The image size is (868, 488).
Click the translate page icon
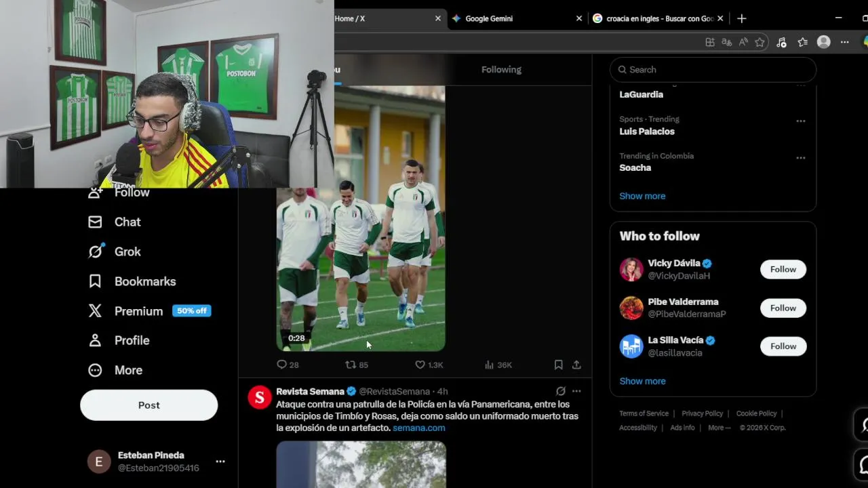726,42
